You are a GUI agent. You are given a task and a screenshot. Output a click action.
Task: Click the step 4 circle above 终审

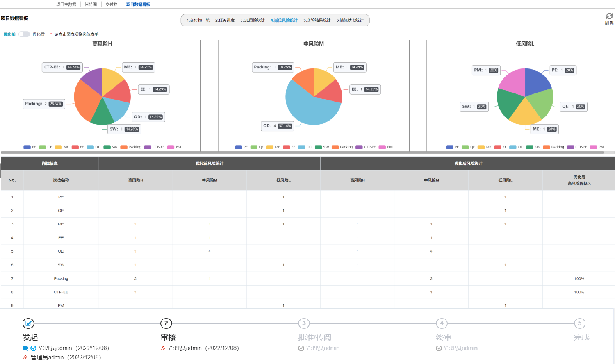click(x=442, y=323)
